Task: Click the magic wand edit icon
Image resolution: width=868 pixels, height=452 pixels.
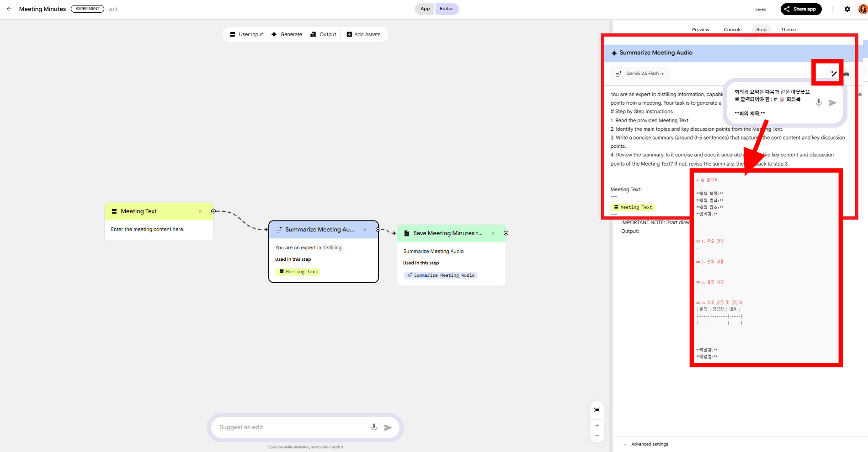Action: pyautogui.click(x=833, y=74)
